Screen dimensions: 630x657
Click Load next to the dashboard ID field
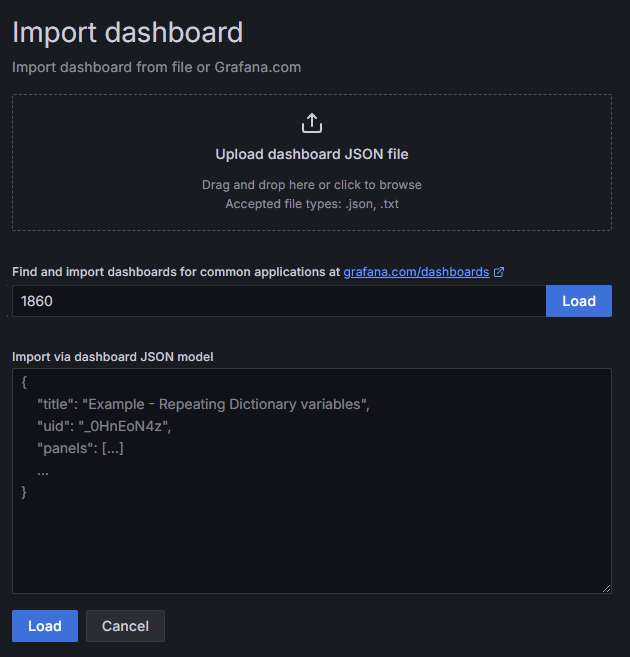578,301
